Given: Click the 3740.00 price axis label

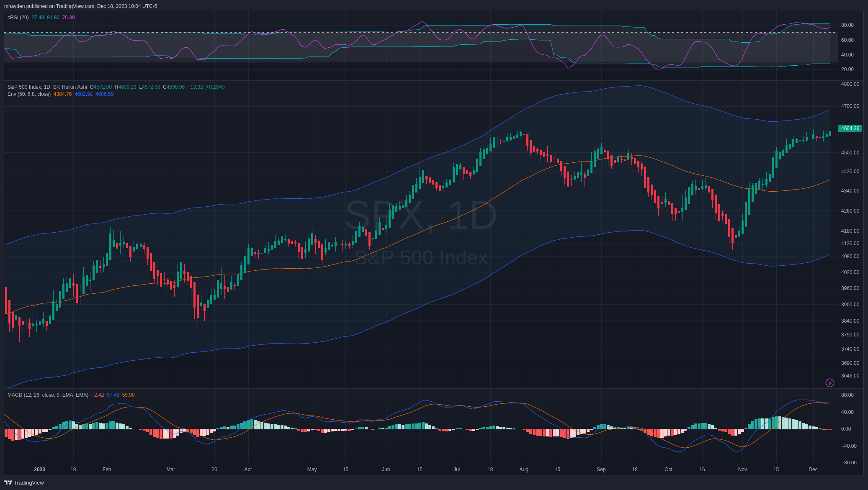Looking at the screenshot, I should (850, 349).
